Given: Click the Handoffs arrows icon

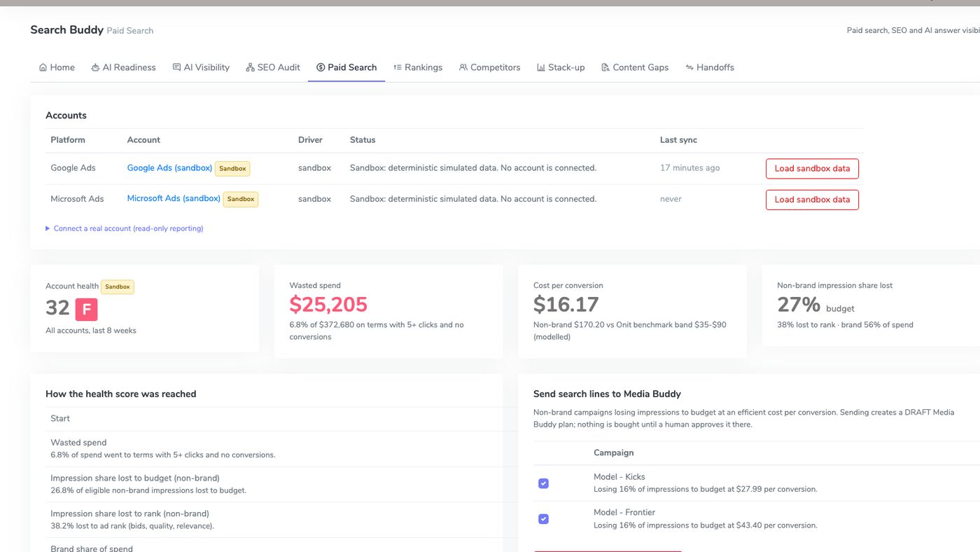Looking at the screenshot, I should [689, 67].
